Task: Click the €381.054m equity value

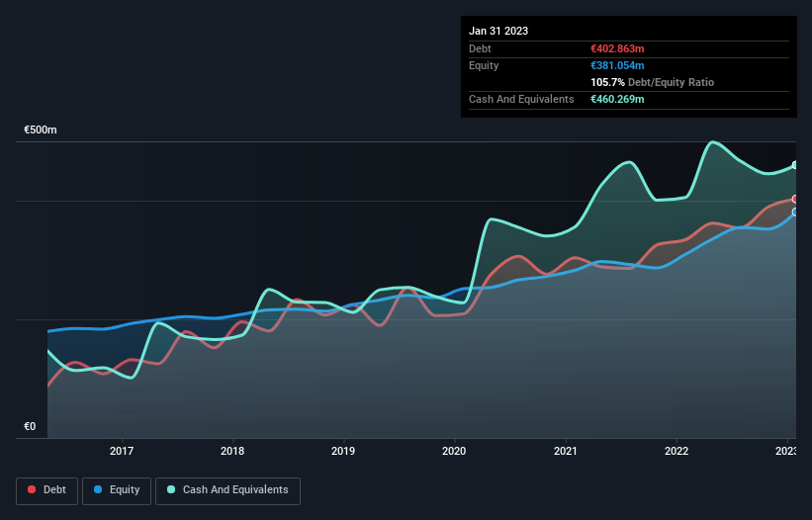Action: pyautogui.click(x=617, y=65)
